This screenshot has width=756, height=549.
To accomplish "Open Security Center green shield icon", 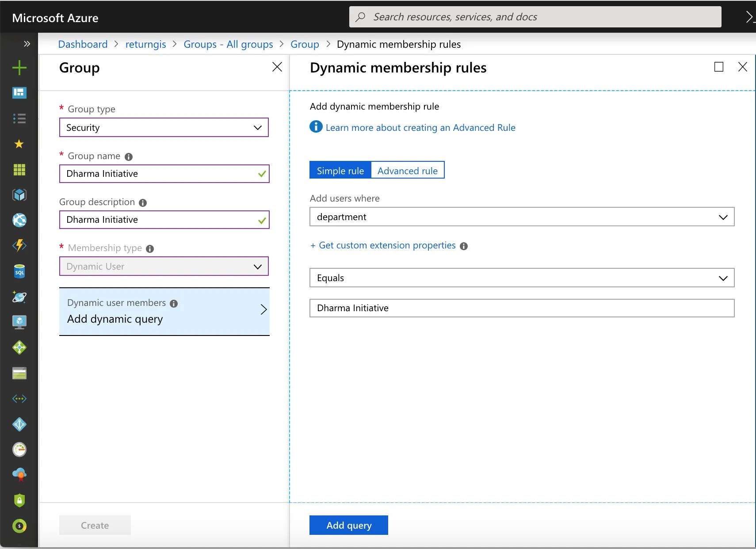I will (x=19, y=500).
